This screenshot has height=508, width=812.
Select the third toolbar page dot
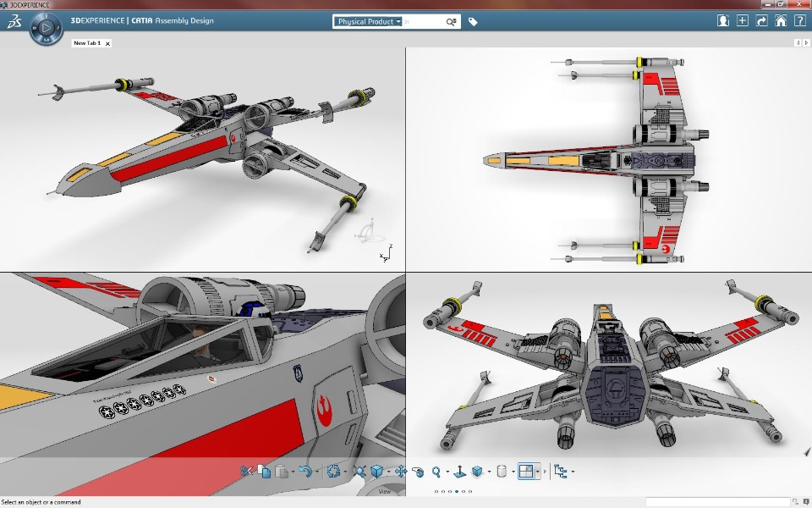click(450, 491)
